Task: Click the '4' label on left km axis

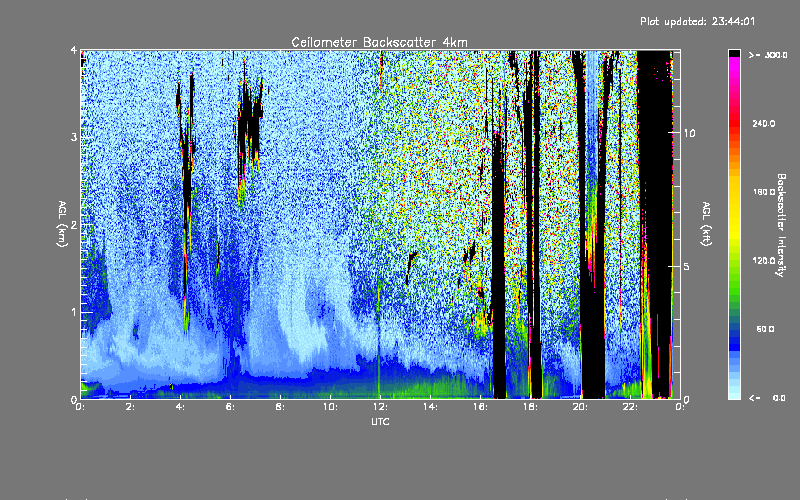Action: pyautogui.click(x=74, y=50)
